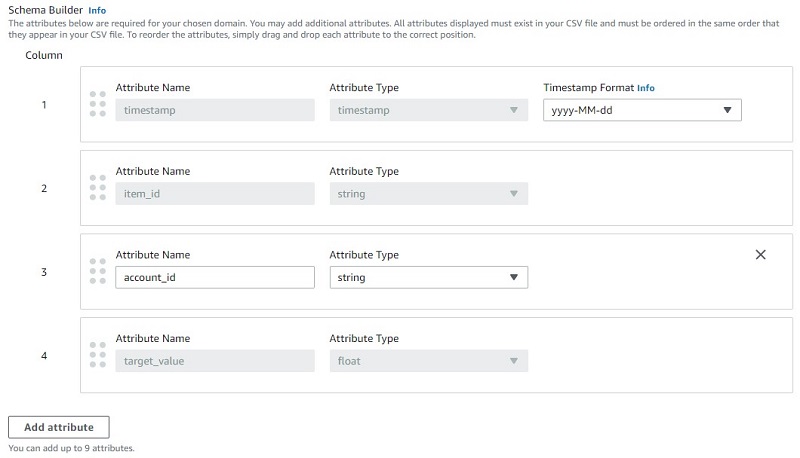The width and height of the screenshot is (800, 458).
Task: Click the disabled timestamp Attribute Type dropdown
Action: click(429, 110)
